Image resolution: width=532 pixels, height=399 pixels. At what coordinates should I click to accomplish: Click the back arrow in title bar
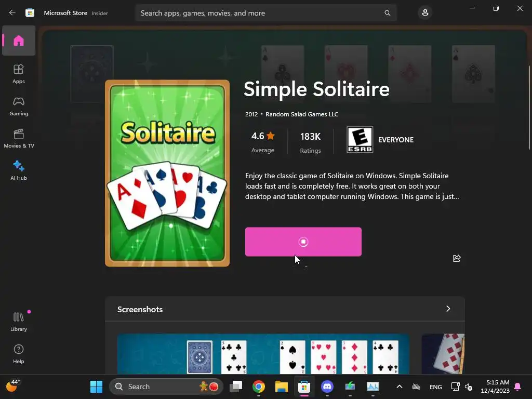(12, 13)
